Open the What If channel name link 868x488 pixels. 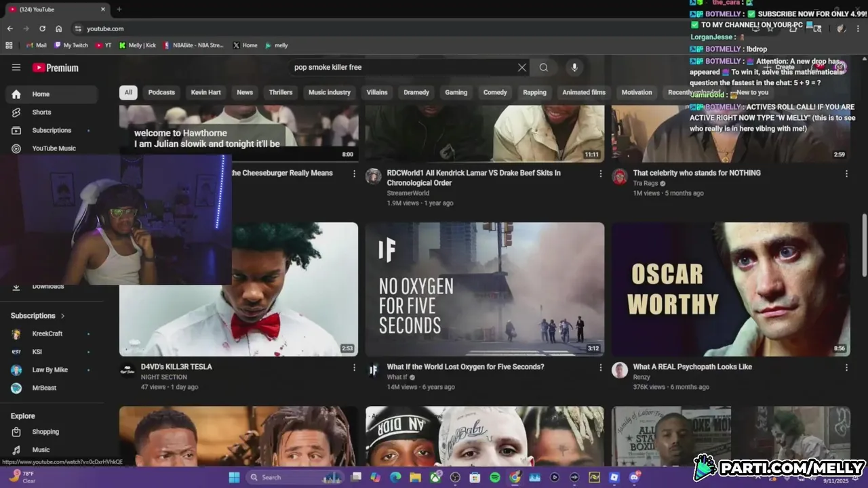click(x=397, y=378)
